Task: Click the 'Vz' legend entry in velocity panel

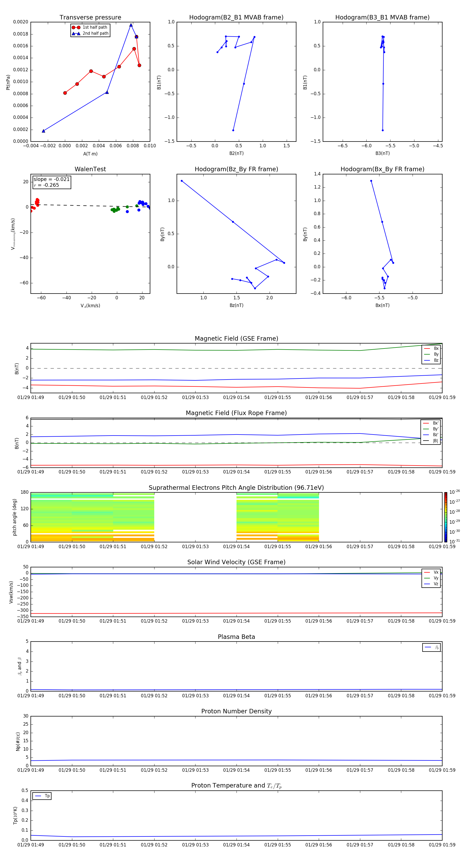Action: 431,584
